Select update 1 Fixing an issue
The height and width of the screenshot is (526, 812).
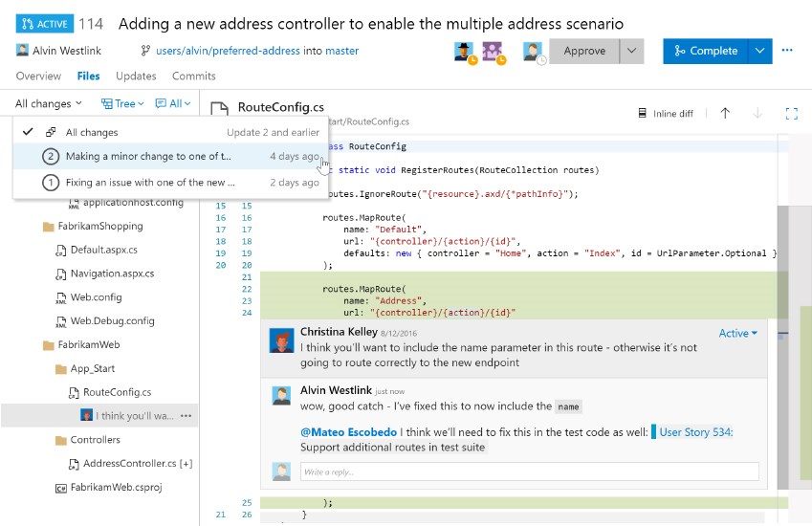tap(170, 183)
